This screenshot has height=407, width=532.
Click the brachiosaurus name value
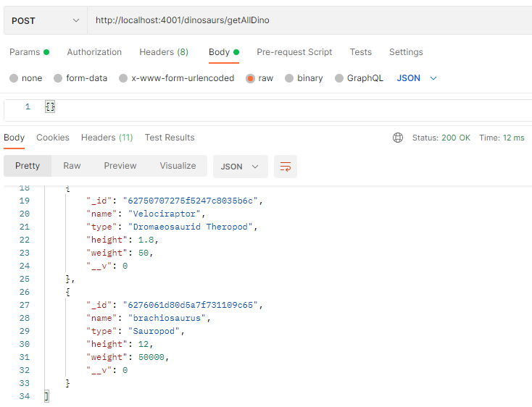(167, 318)
